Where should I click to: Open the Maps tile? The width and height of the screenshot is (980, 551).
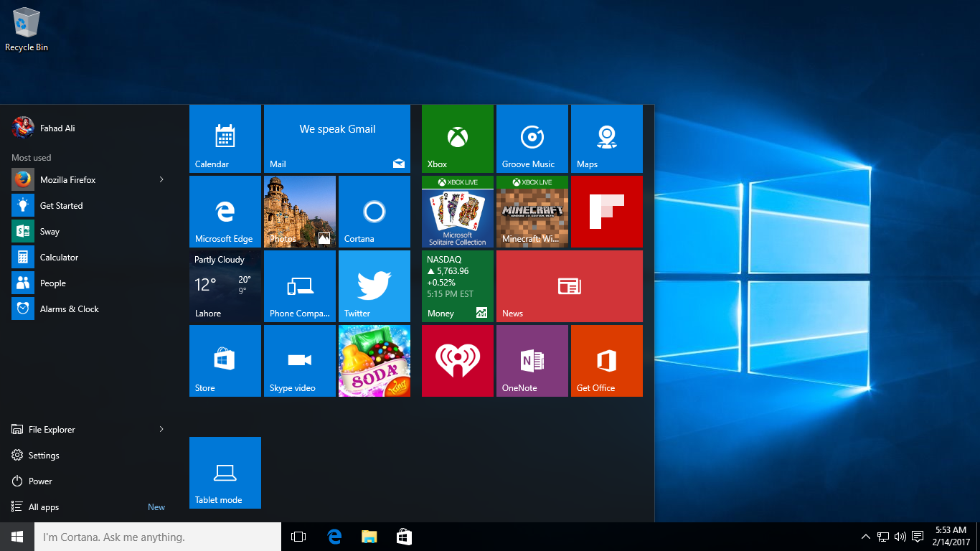pos(607,138)
